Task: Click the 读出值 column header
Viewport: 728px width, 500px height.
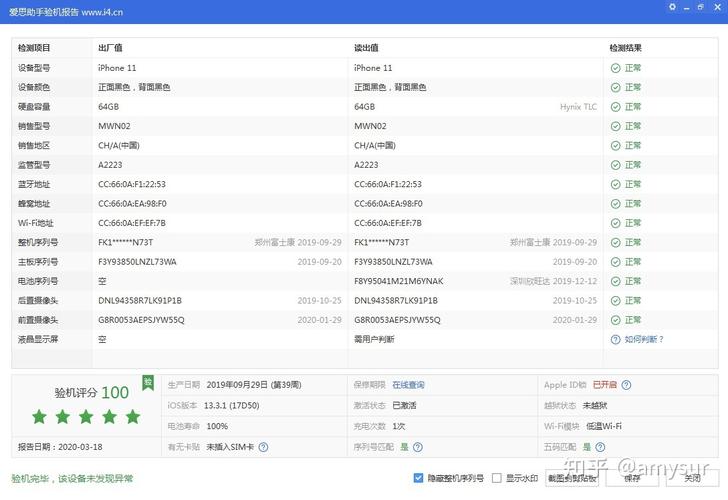Action: (x=366, y=48)
